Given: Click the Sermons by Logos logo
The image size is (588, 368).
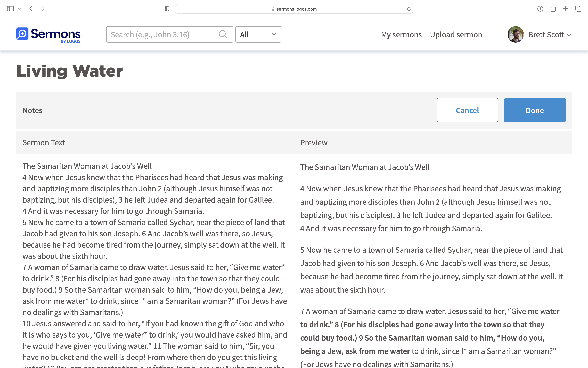Looking at the screenshot, I should click(48, 35).
